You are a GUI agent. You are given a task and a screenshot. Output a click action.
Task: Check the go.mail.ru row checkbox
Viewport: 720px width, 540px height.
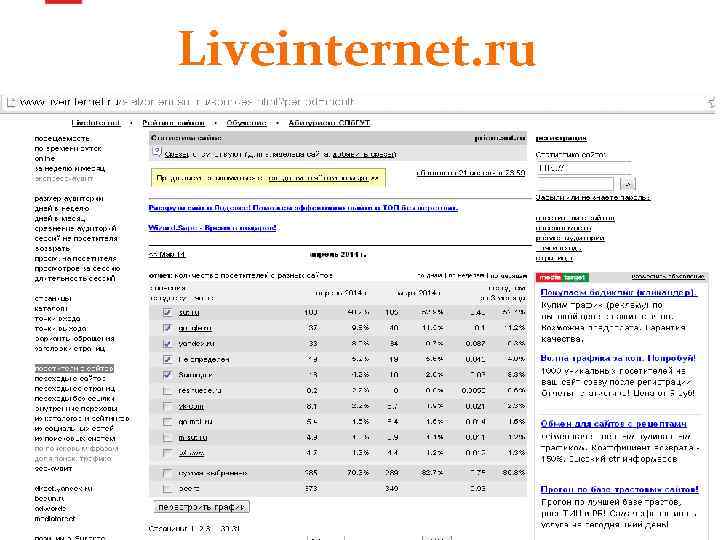(x=167, y=422)
